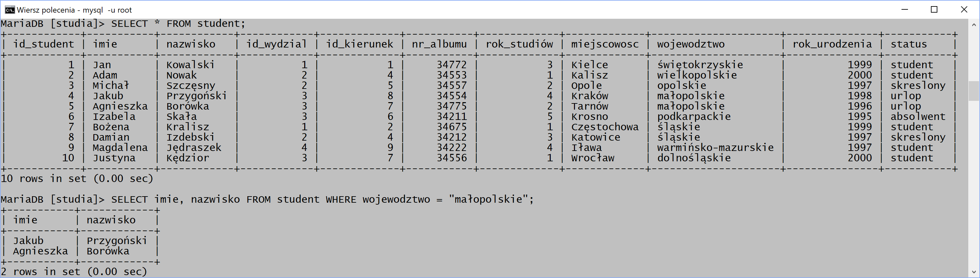Click the 'rok_studiów' column header
Screen dimensions: 980x278
(519, 44)
